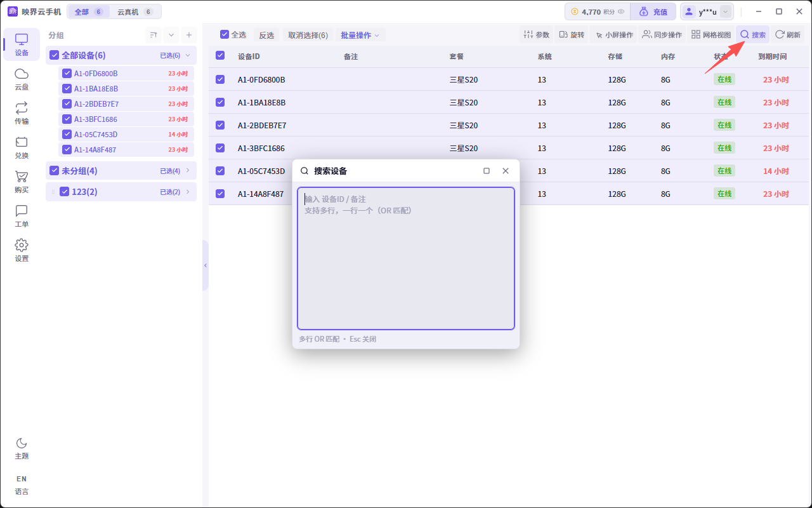Toggle 未分组(4) group checkbox
The image size is (812, 508).
coord(55,171)
